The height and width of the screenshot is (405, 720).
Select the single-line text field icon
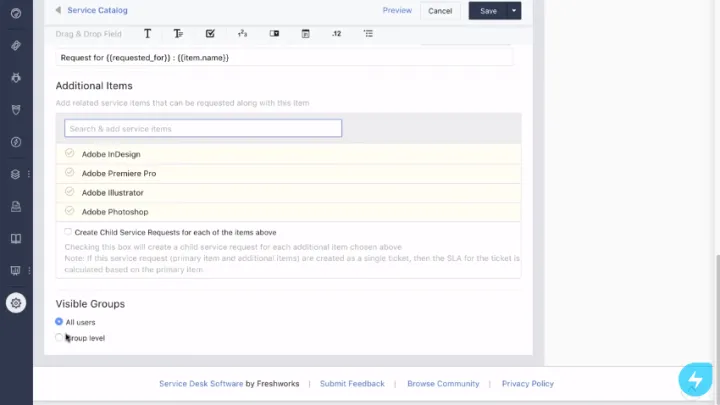(148, 34)
